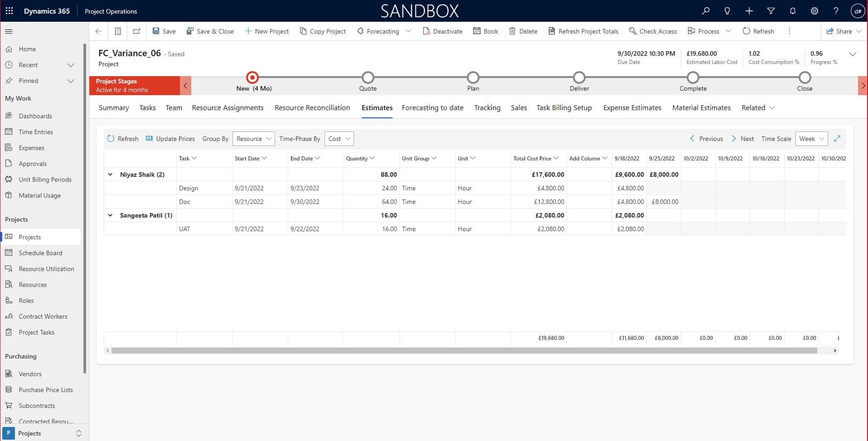Open notifications bell icon
868x441 pixels.
pyautogui.click(x=793, y=11)
